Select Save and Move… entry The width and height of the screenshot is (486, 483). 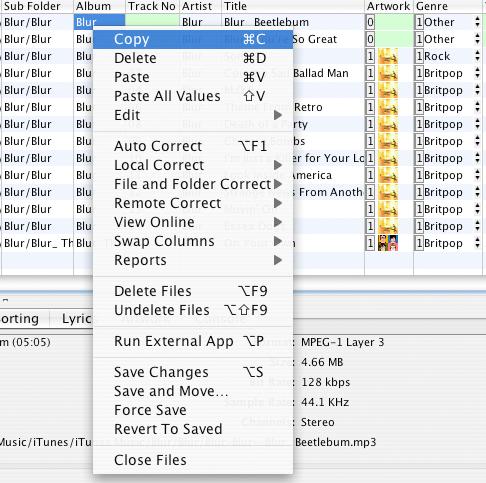193,391
